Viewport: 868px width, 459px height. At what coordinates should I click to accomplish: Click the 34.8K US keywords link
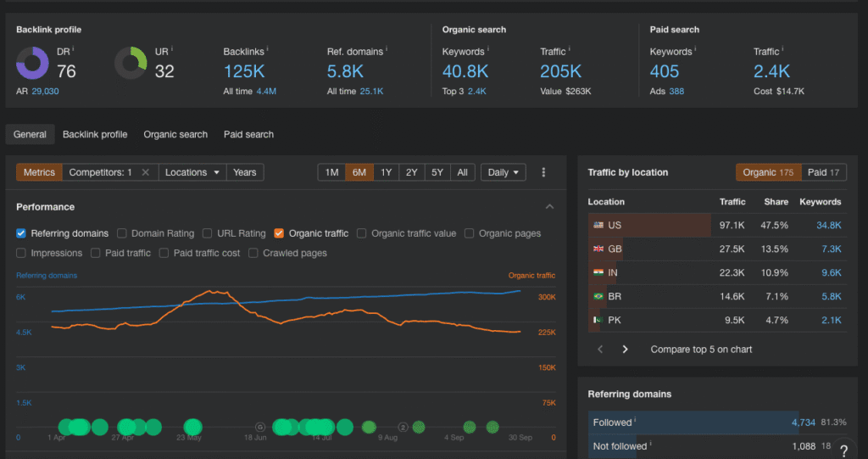tap(828, 225)
